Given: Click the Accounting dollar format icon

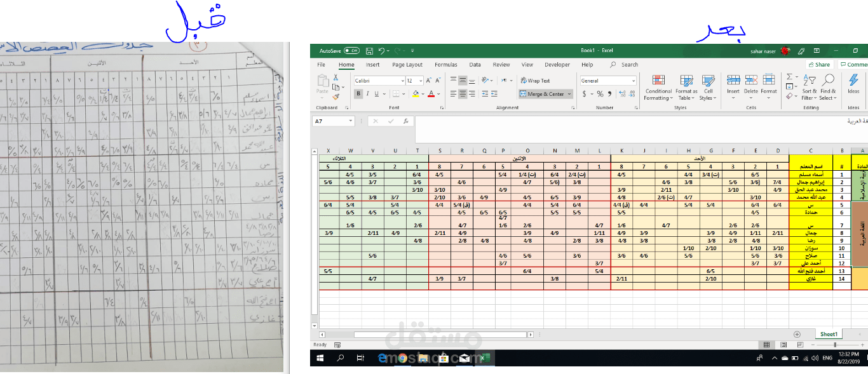Looking at the screenshot, I should 583,94.
